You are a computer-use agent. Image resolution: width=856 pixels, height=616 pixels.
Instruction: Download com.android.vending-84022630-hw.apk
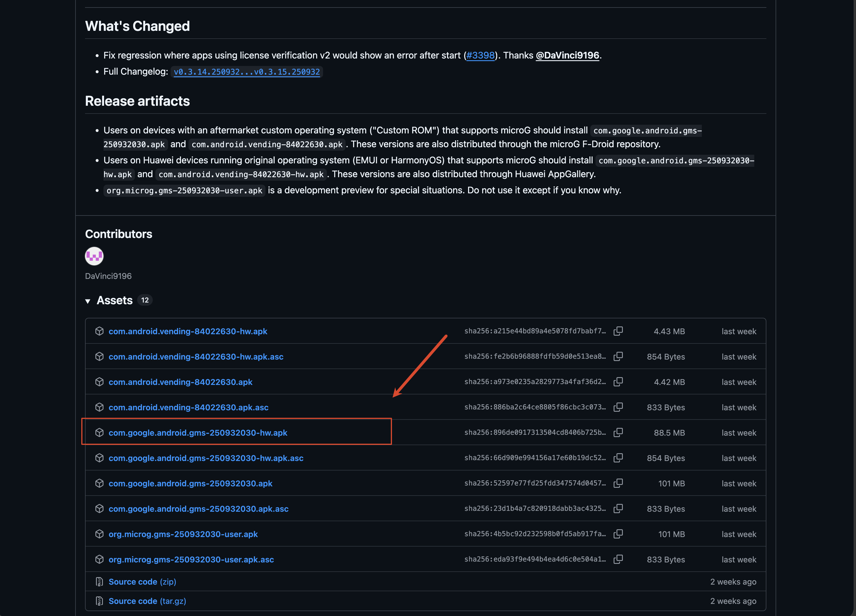click(x=188, y=331)
